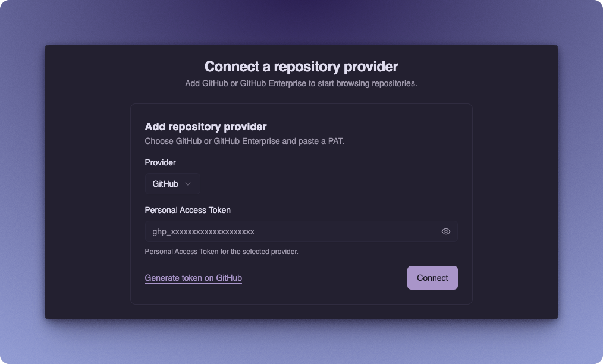Click empty space left of the Connect button
603x364 pixels.
(327, 278)
